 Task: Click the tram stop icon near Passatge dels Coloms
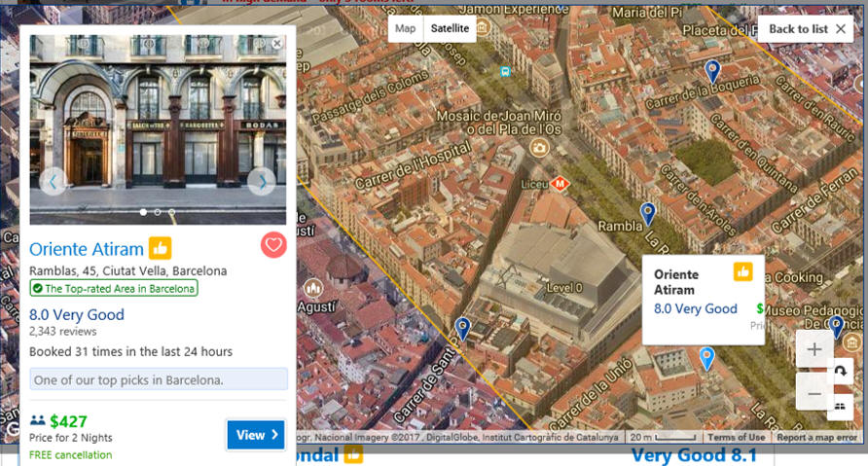click(505, 71)
